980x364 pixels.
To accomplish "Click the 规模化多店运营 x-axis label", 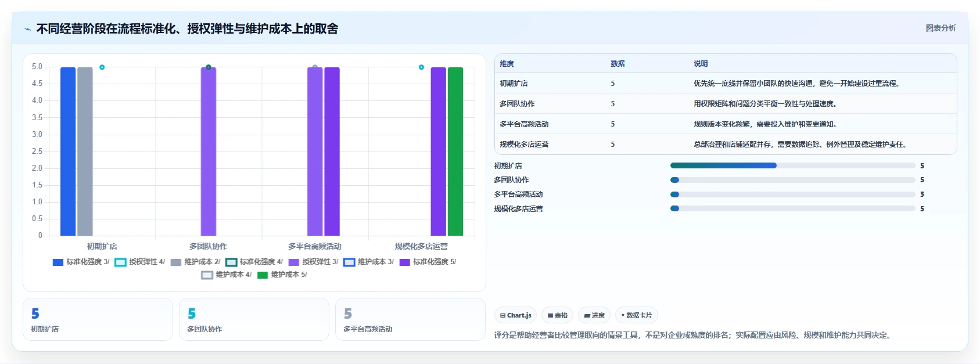I will (x=421, y=246).
